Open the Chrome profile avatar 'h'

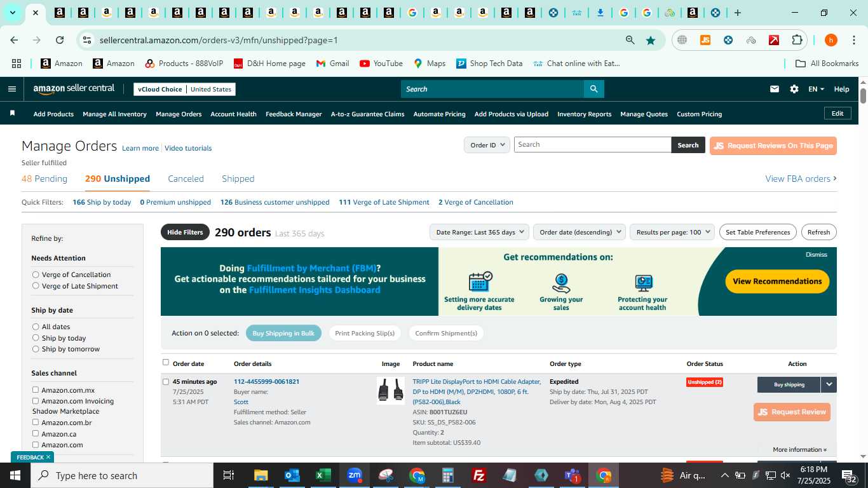831,40
